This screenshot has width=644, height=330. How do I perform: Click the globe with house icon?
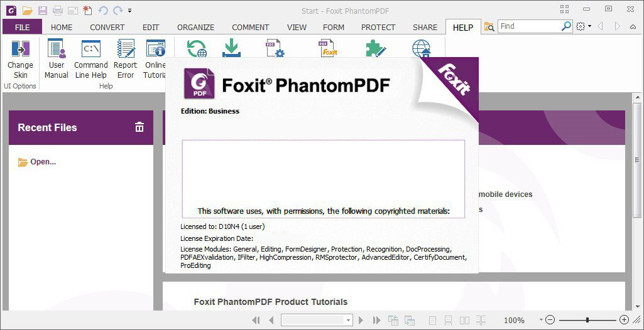[x=422, y=48]
